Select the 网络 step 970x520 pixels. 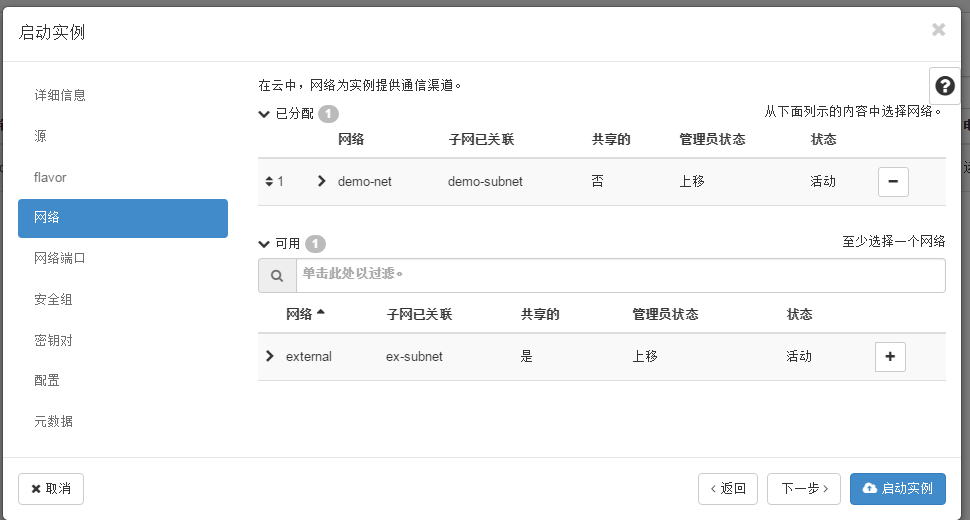coord(123,218)
